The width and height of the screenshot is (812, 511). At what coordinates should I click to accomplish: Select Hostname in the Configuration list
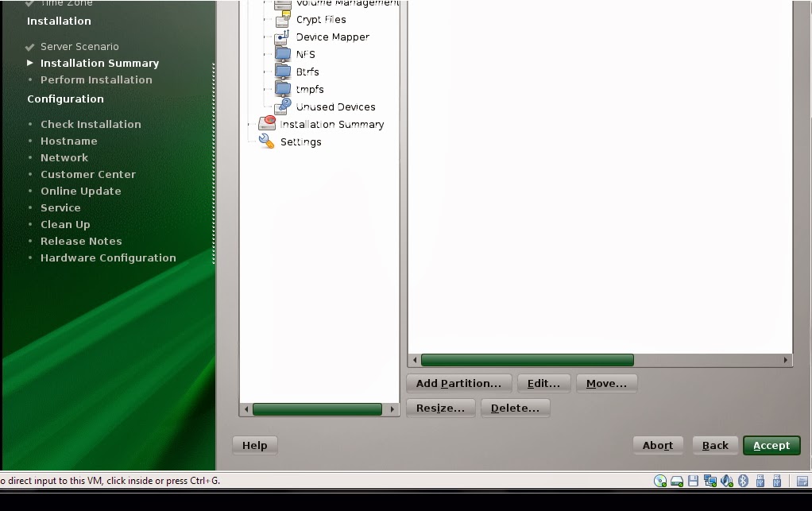click(68, 141)
